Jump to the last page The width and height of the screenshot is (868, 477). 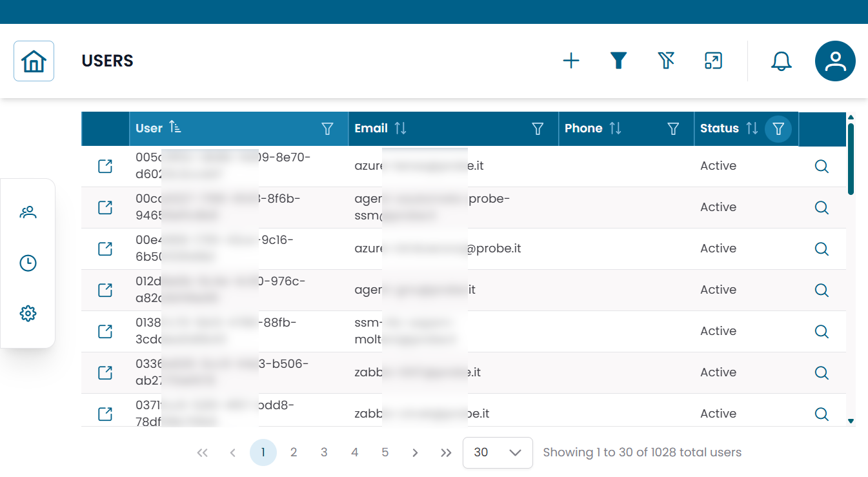[x=446, y=452]
